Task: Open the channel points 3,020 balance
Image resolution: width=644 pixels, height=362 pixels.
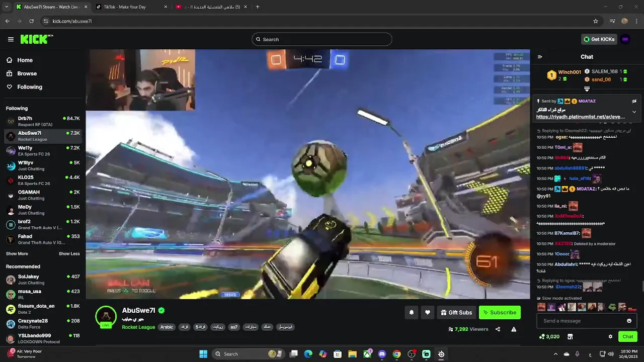Action: (x=549, y=336)
